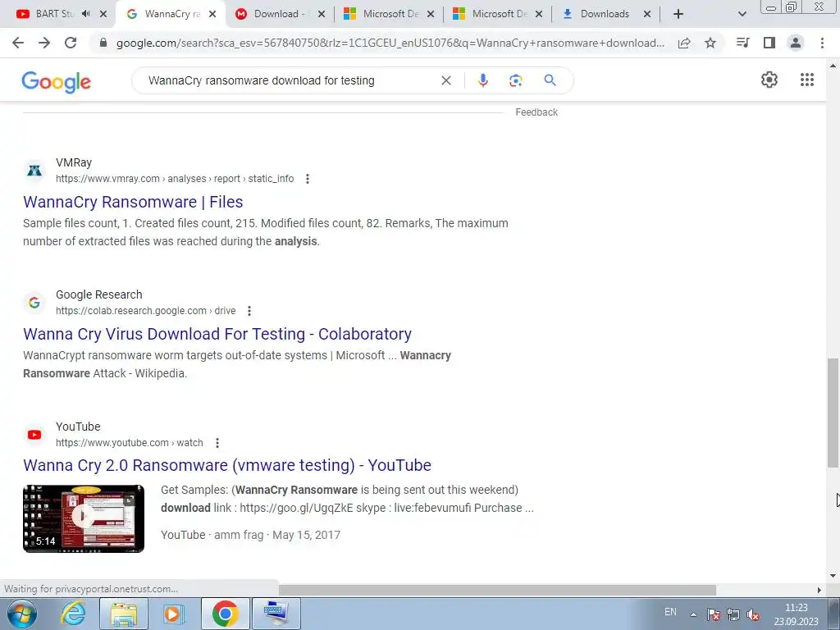Clear the search query with the X
This screenshot has height=630, width=840.
(445, 80)
